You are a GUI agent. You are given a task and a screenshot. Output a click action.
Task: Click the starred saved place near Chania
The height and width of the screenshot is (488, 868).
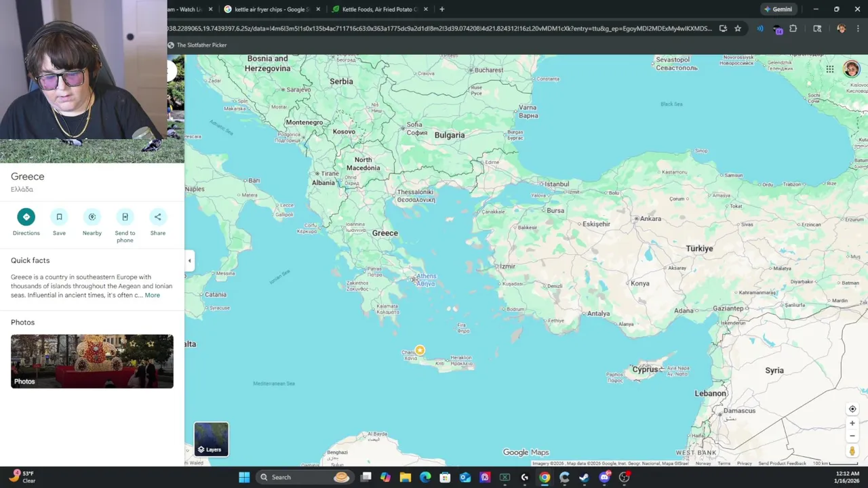click(420, 350)
